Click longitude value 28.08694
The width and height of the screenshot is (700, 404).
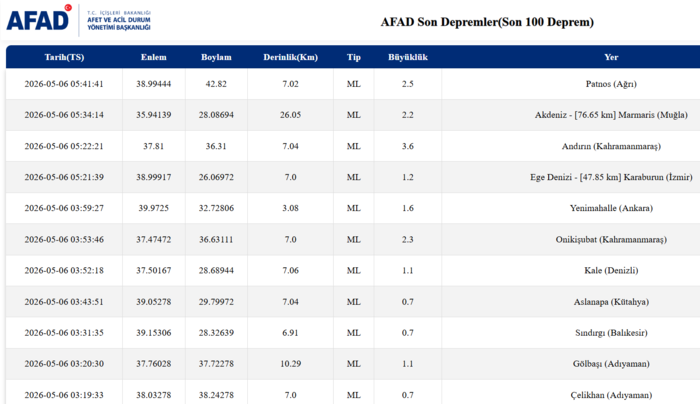(216, 115)
